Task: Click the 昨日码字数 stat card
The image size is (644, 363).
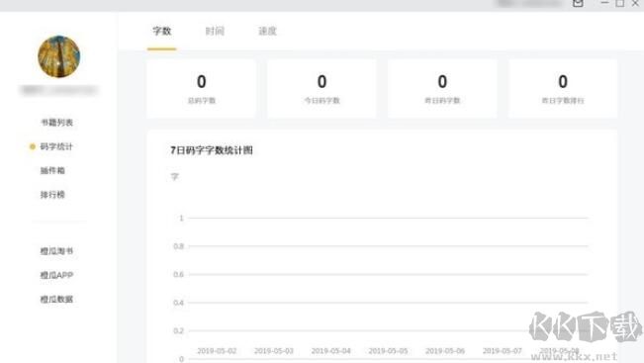Action: [x=442, y=89]
